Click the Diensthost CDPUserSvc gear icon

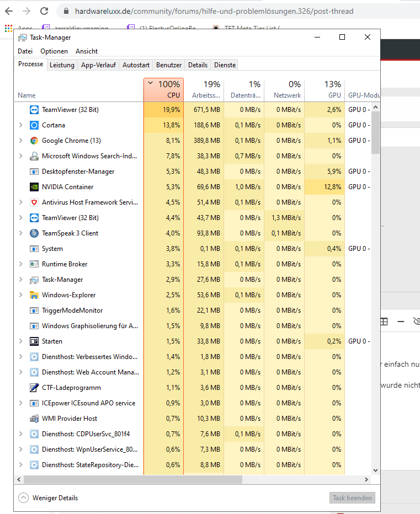34,434
